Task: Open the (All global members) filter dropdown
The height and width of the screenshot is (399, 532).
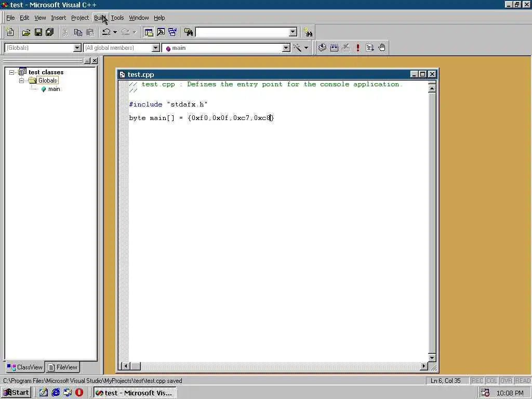Action: point(156,48)
